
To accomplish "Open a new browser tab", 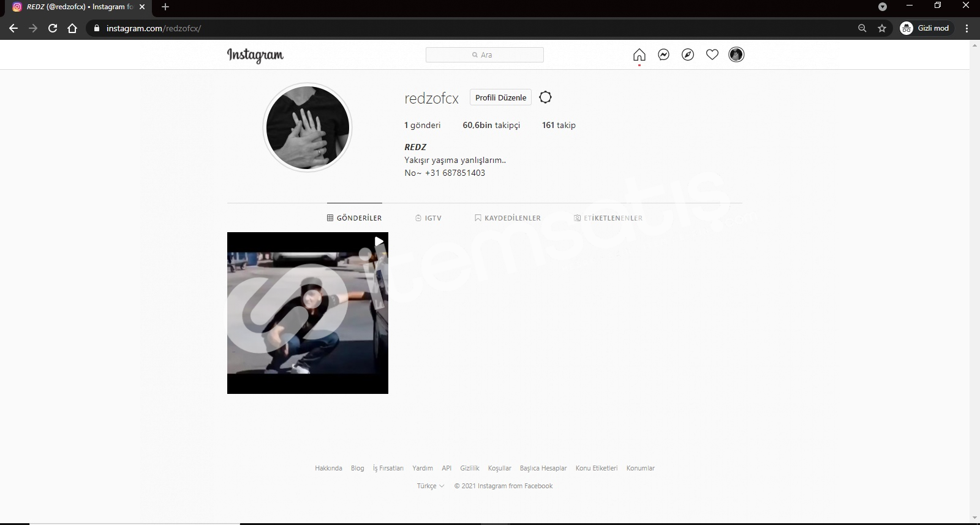I will [x=165, y=7].
